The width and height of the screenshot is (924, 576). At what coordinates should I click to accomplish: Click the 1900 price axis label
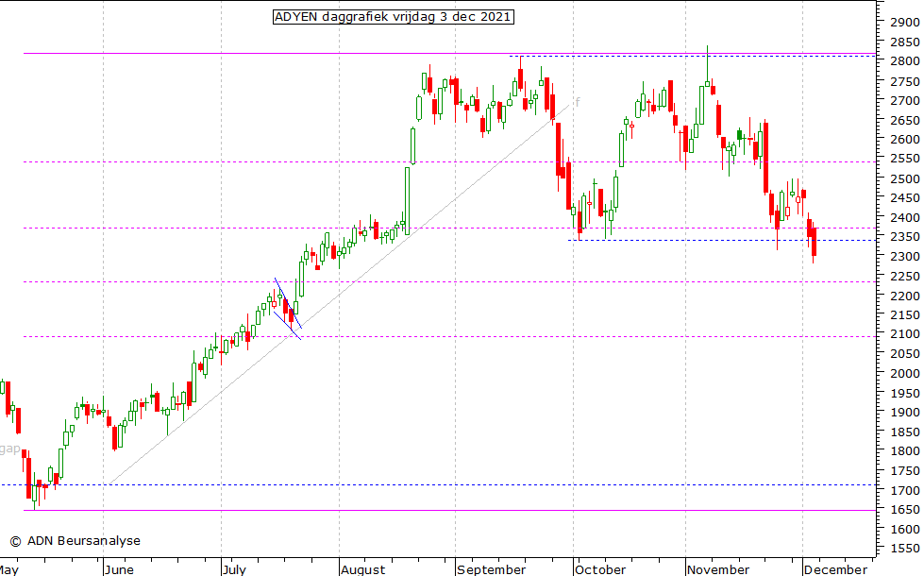point(905,413)
